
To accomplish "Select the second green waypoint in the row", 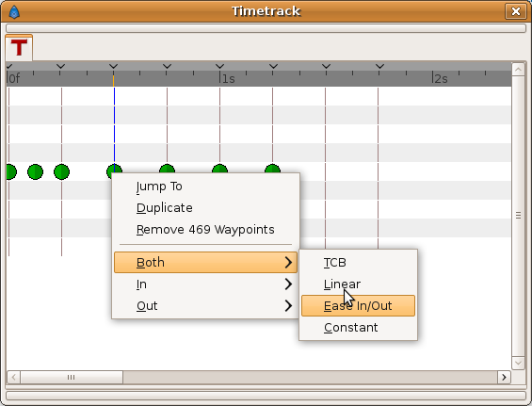I will [35, 171].
